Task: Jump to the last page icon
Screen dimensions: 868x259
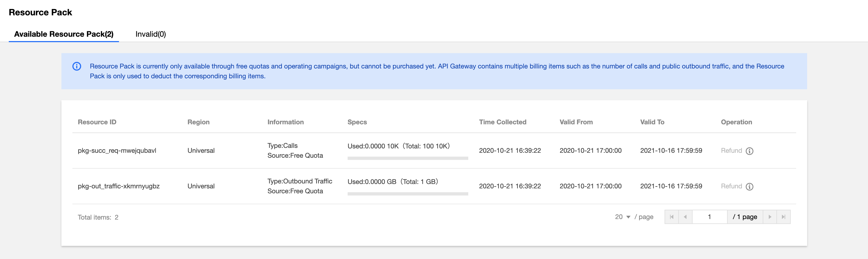Action: [x=784, y=217]
